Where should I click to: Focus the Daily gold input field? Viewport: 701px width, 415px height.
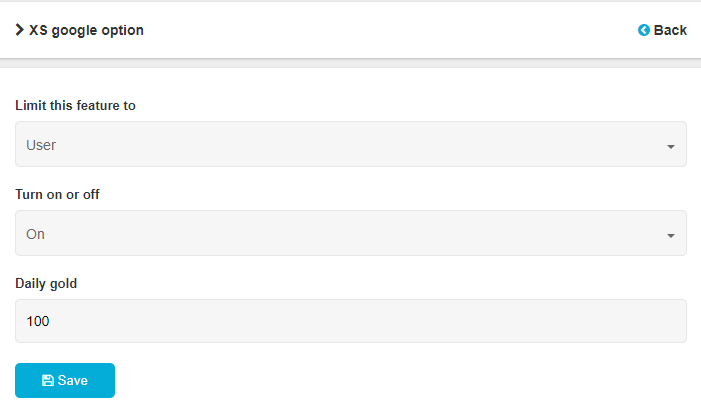(350, 321)
